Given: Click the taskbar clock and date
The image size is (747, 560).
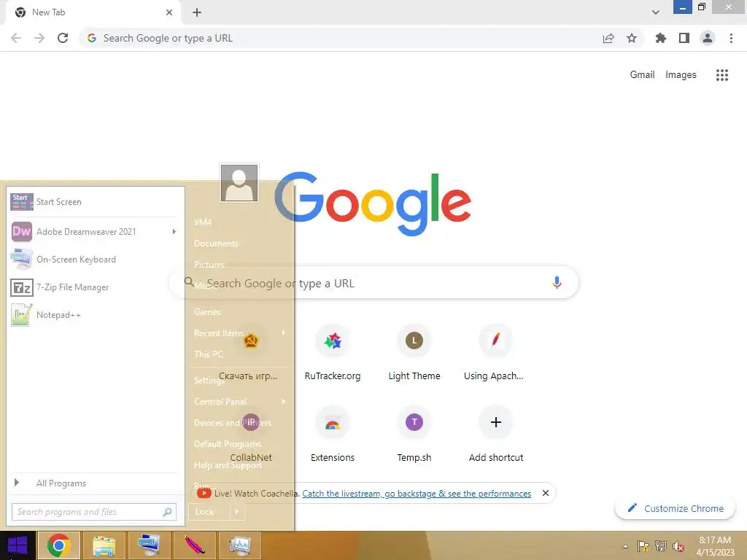Looking at the screenshot, I should click(715, 546).
